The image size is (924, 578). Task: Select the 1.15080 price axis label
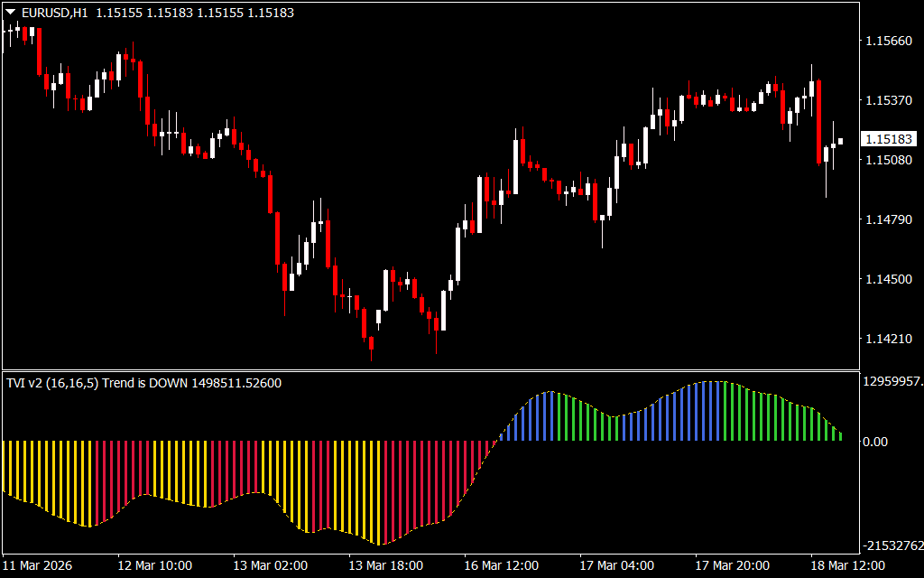888,160
